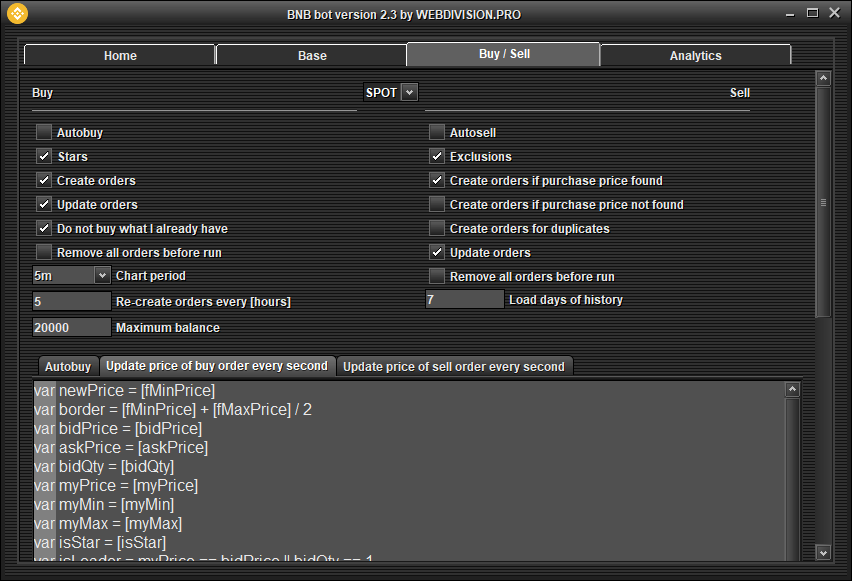The width and height of the screenshot is (852, 581).
Task: Open the Base tab
Action: click(x=312, y=55)
